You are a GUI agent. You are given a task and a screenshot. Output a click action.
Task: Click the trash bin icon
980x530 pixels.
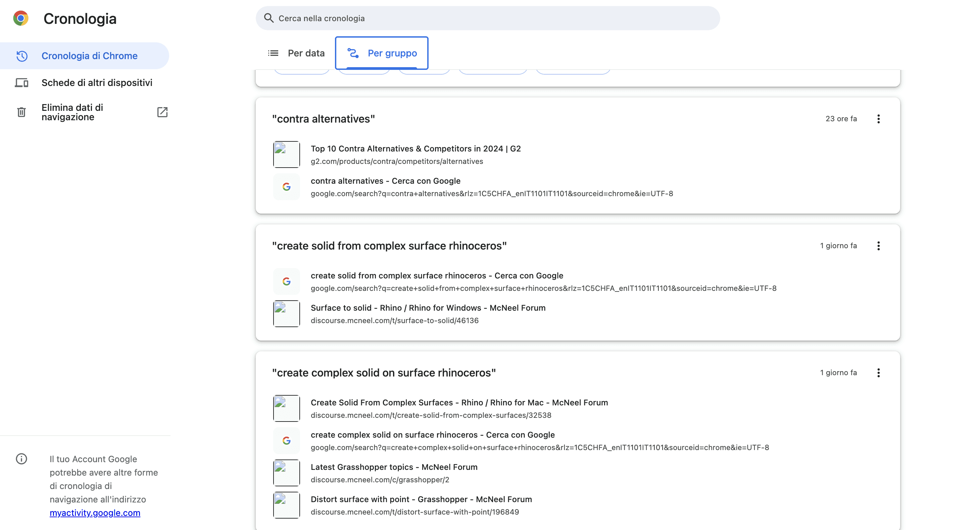(x=22, y=112)
